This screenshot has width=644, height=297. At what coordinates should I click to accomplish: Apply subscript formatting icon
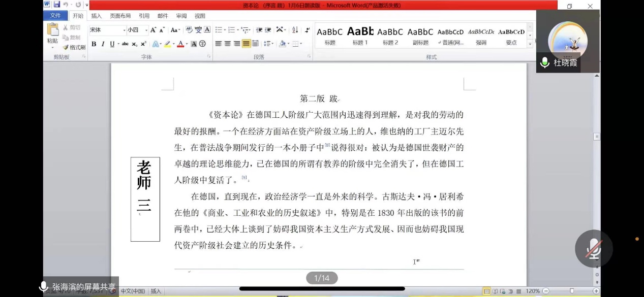(x=134, y=44)
